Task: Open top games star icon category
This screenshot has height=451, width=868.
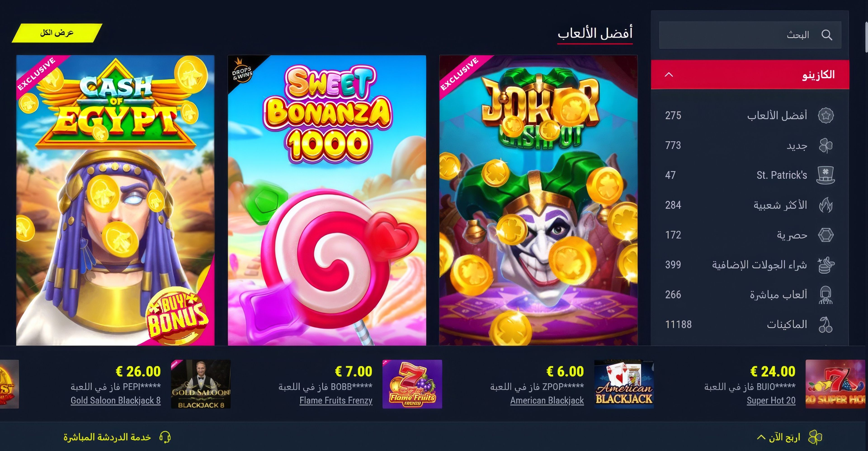Action: (x=826, y=116)
